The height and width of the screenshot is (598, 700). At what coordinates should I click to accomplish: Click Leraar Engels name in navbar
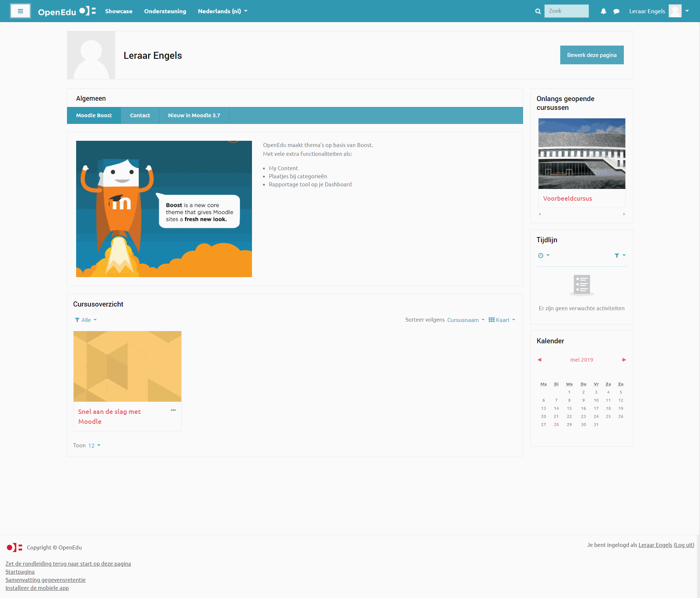[x=647, y=11]
